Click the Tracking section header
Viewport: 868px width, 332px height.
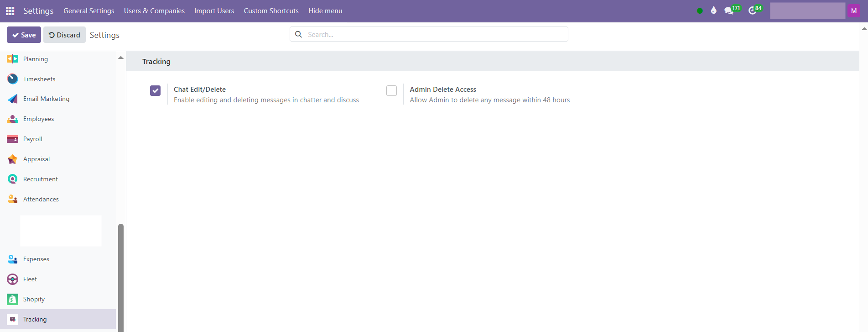pyautogui.click(x=156, y=62)
